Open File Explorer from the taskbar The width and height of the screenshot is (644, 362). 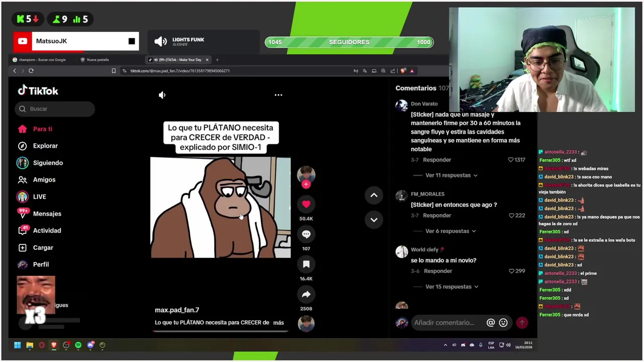[x=30, y=345]
